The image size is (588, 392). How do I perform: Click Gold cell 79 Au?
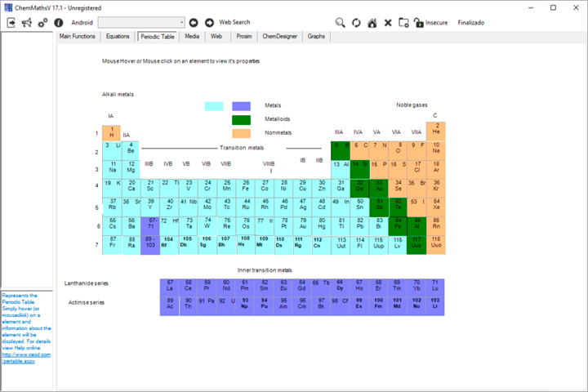tap(303, 226)
